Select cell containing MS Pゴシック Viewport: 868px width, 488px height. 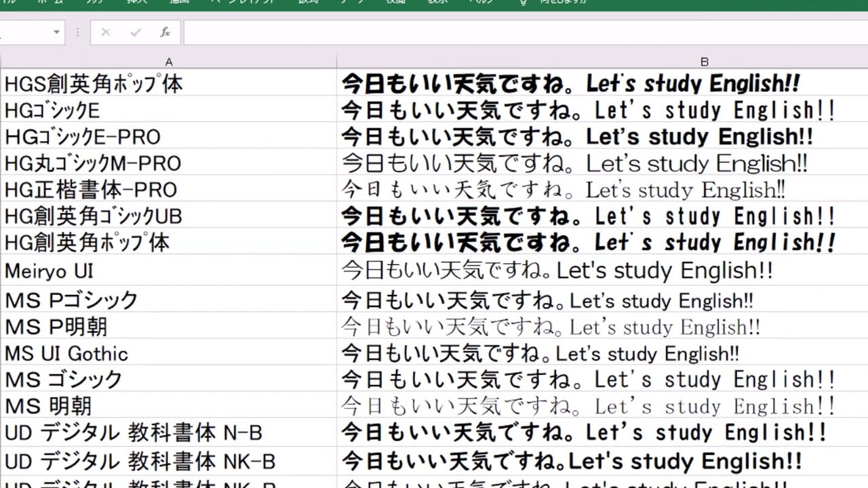tap(168, 299)
